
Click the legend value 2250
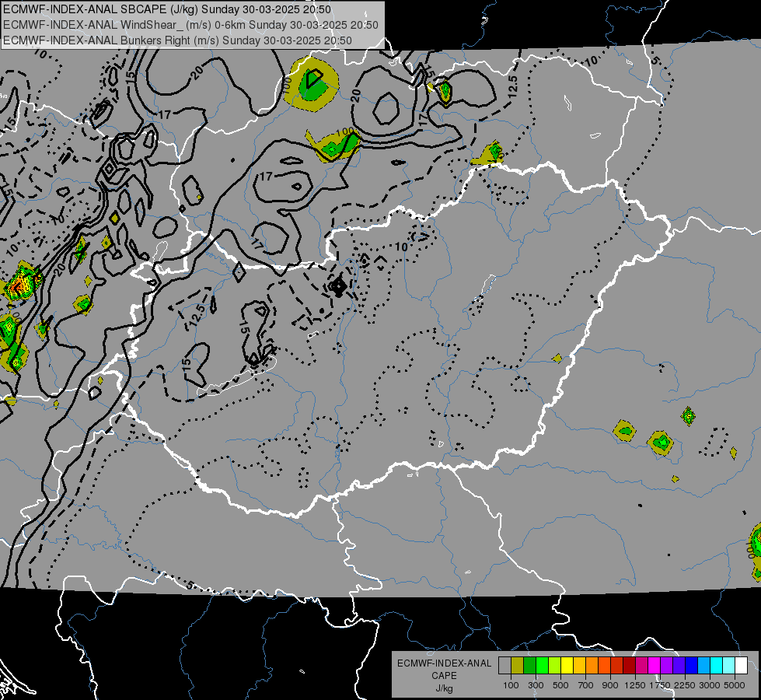click(685, 685)
